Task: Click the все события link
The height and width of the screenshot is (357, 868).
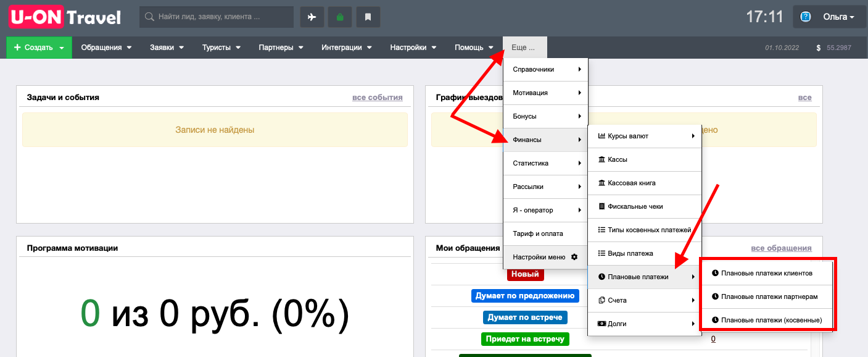Action: [378, 97]
